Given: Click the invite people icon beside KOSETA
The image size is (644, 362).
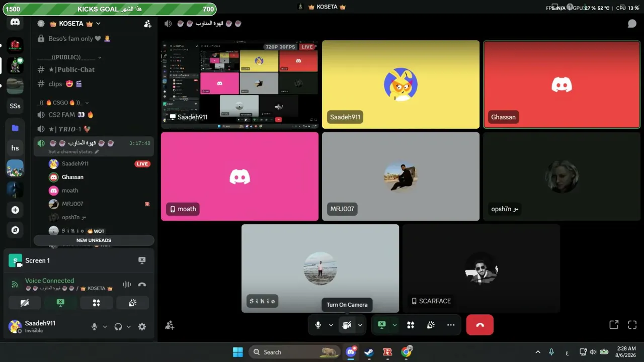Looking at the screenshot, I should point(147,24).
